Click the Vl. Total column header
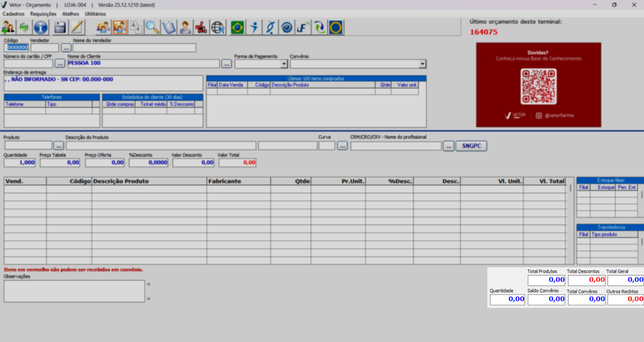The width and height of the screenshot is (644, 342). (544, 181)
